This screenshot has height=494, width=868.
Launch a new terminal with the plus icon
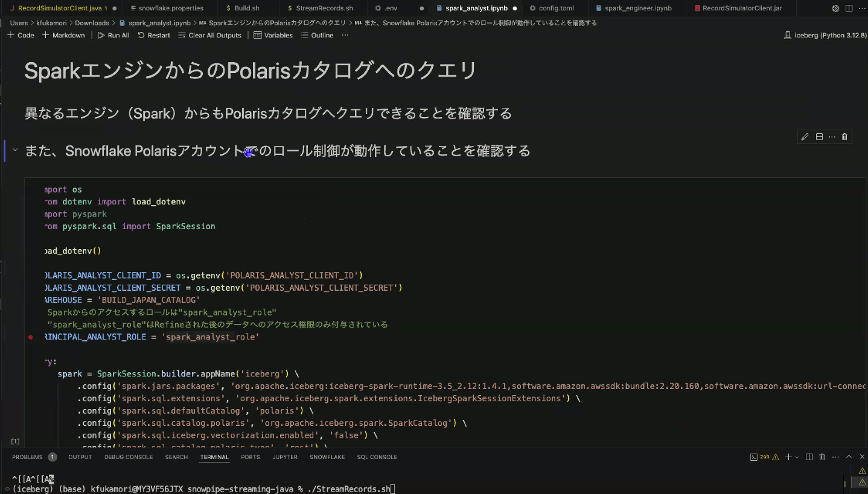(x=788, y=457)
